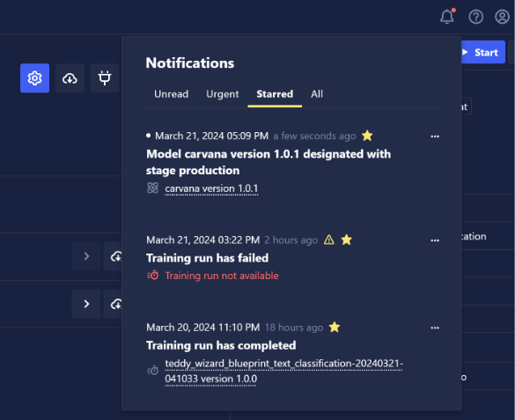
Task: Click the cloud download icon next to the gear
Action: tap(70, 78)
